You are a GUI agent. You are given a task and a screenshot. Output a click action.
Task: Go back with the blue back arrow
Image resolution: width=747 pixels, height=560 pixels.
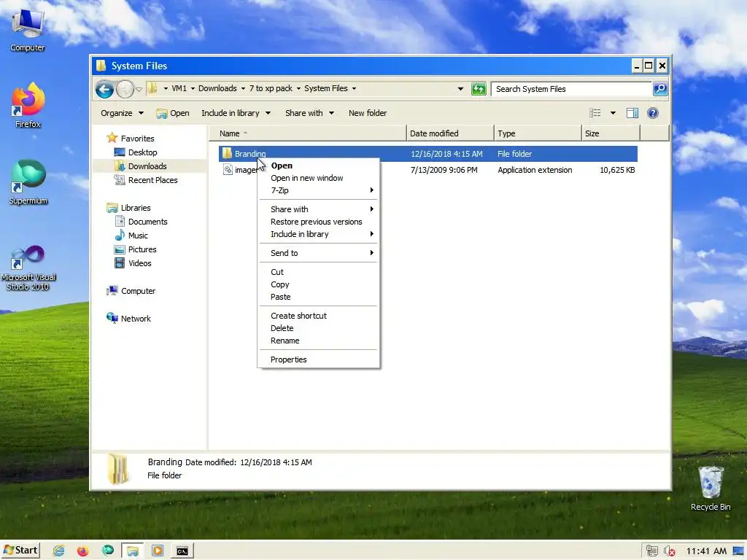[104, 89]
